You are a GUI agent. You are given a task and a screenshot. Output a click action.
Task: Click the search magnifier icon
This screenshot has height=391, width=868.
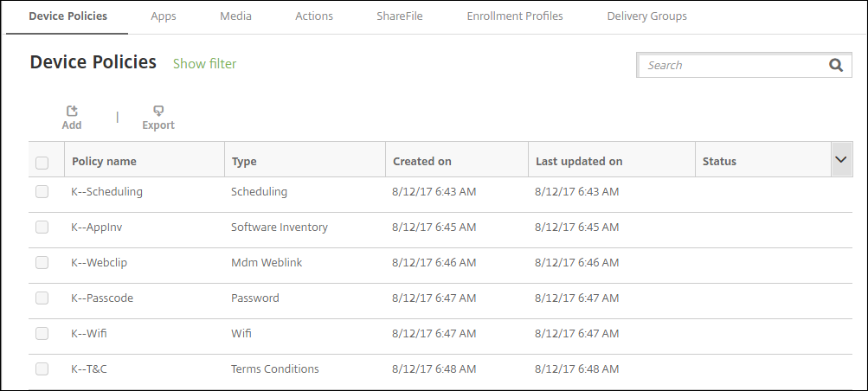835,65
